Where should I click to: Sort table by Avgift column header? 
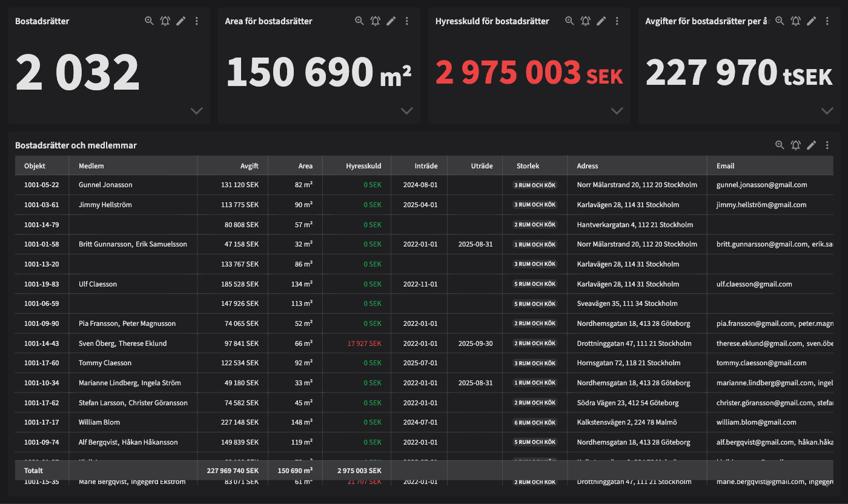[x=249, y=166]
